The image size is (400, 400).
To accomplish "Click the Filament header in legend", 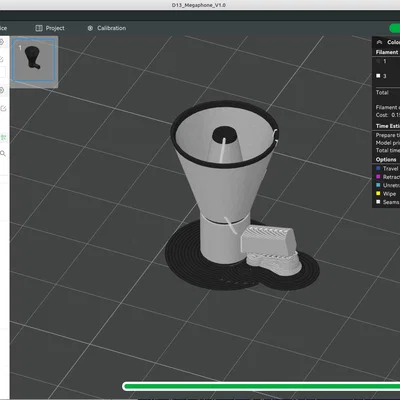I will pyautogui.click(x=387, y=52).
